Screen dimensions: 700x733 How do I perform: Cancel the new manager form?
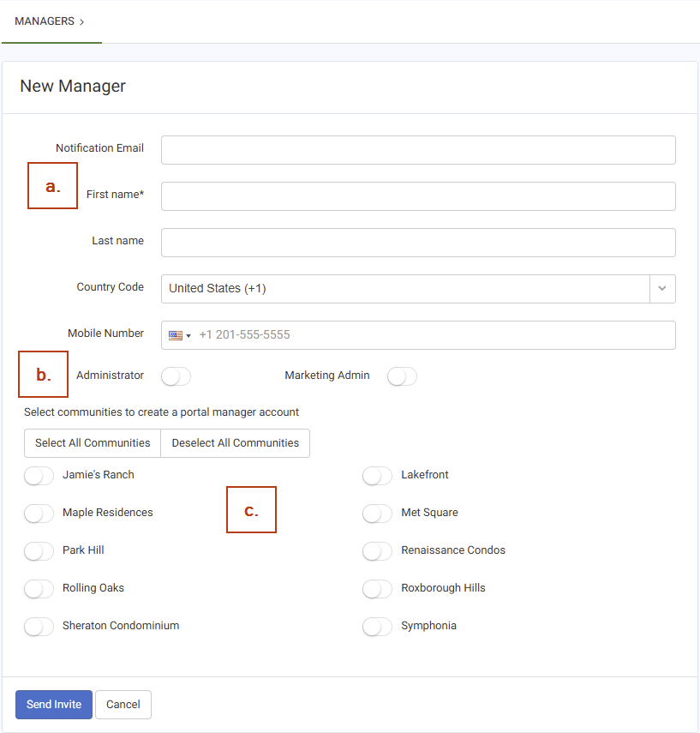123,705
